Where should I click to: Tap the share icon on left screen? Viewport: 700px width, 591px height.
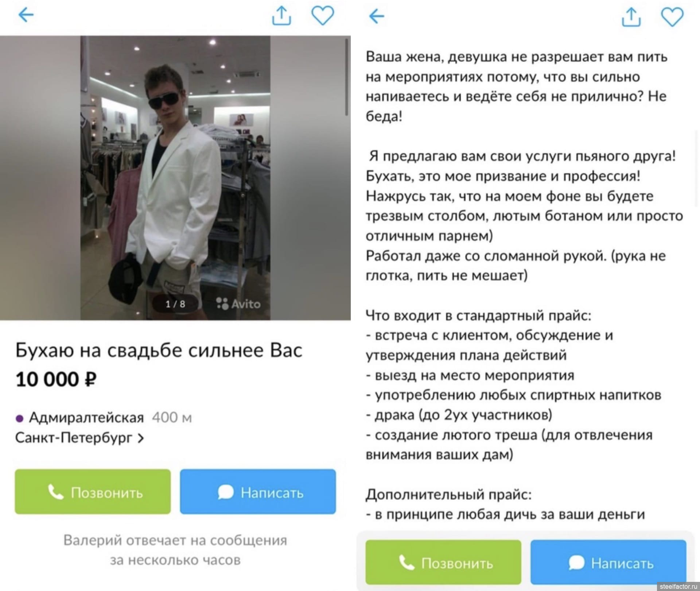[281, 16]
